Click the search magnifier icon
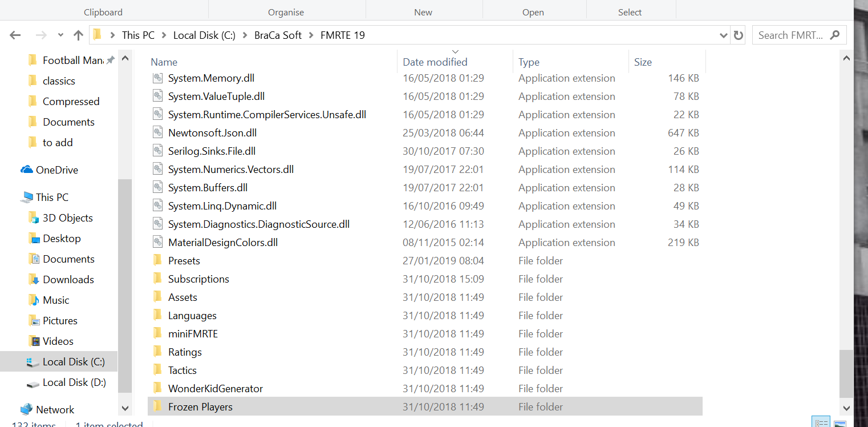Viewport: 868px width, 427px height. [835, 35]
